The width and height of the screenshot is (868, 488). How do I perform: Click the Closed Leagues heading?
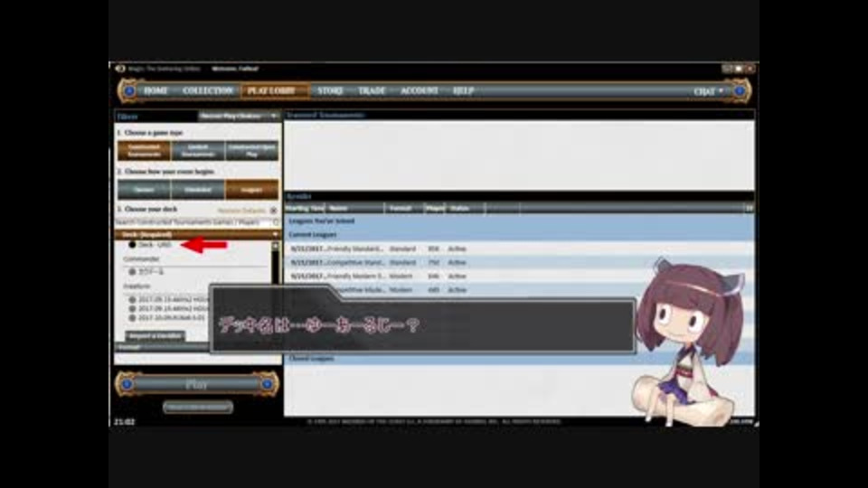(x=311, y=359)
